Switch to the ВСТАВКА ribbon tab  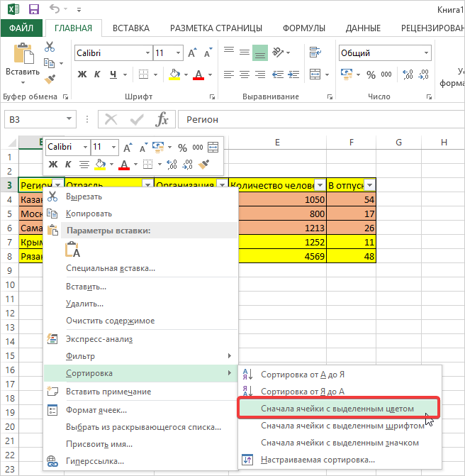(130, 28)
